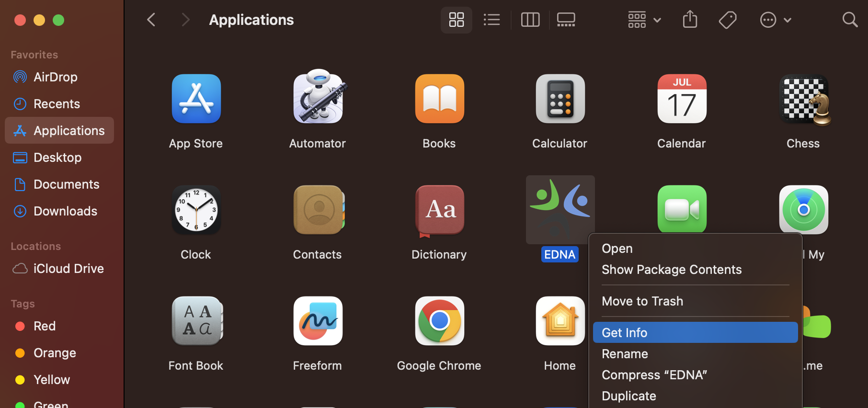Screen dimensions: 868x408
Task: Select the Google Chrome icon
Action: pos(439,321)
